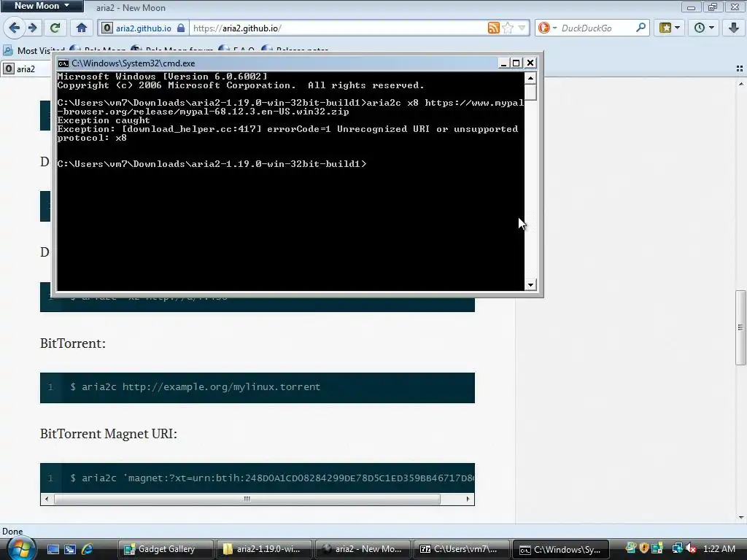Click the muted volume tray icon

pos(692,548)
